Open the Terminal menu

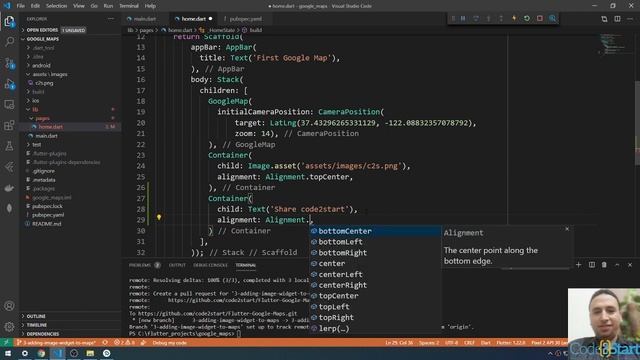[129, 6]
